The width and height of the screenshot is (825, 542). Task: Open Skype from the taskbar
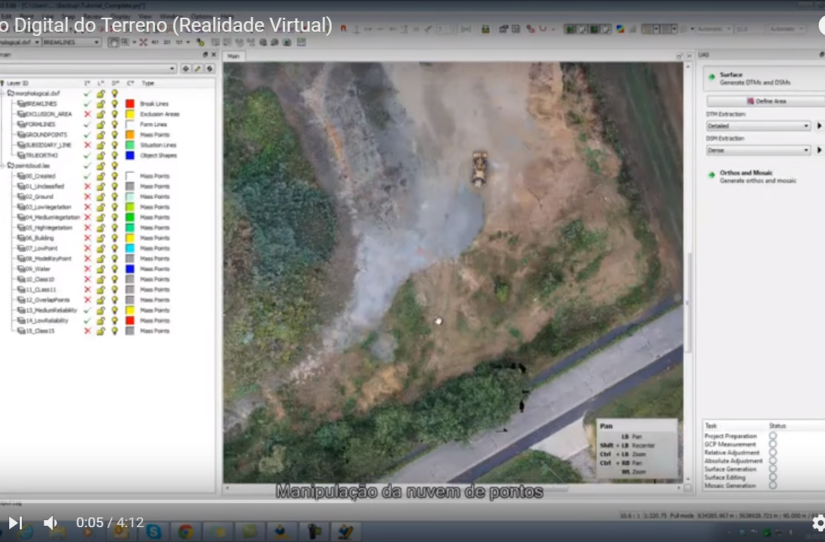point(154,532)
